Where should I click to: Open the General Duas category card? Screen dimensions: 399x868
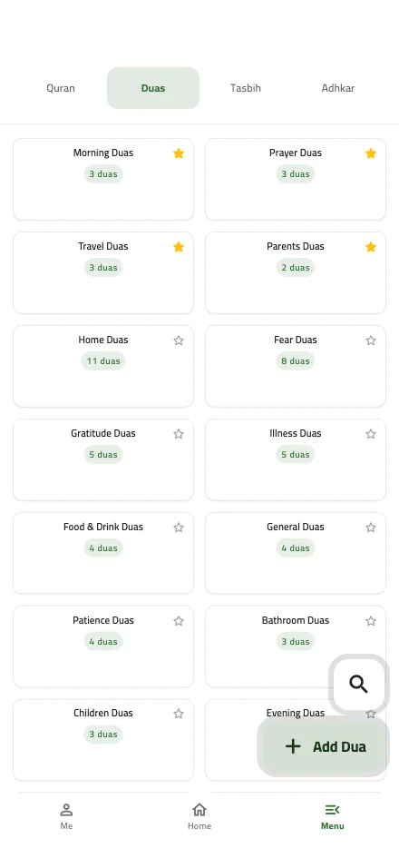tap(296, 553)
